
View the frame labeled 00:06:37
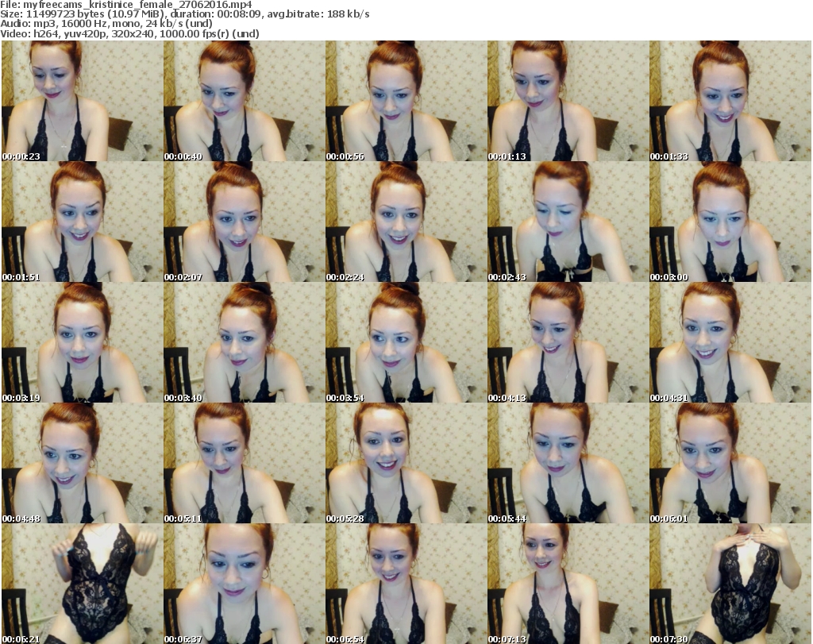coord(245,584)
